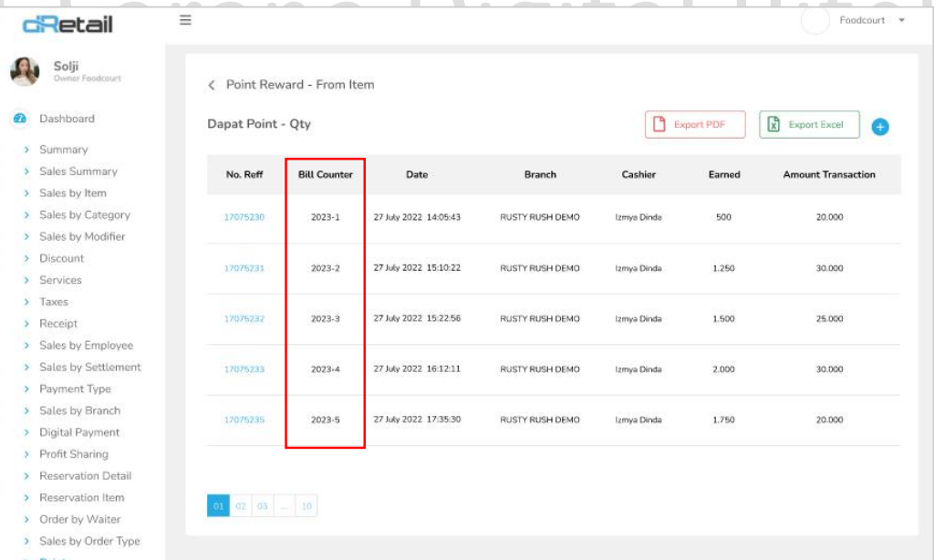Open Payment Type in sidebar
This screenshot has width=934, height=560.
coord(74,389)
